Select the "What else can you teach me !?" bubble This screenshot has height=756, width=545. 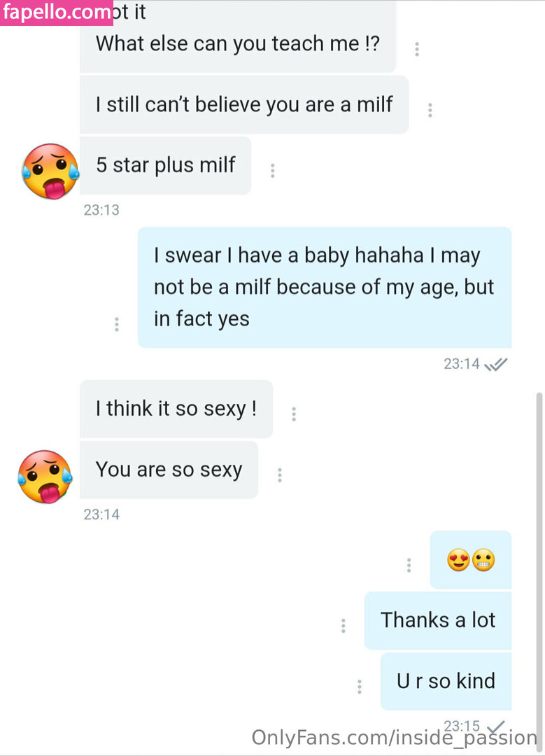238,43
